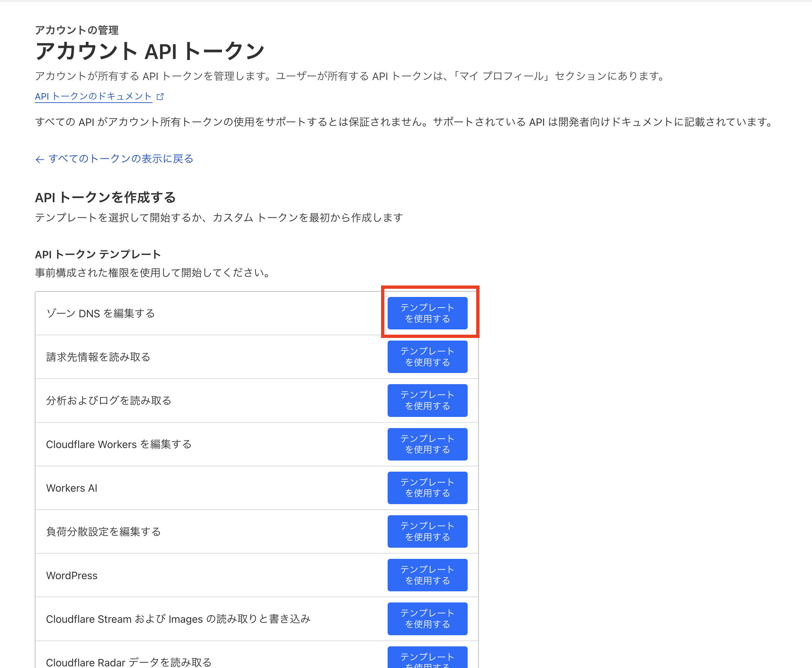Viewport: 812px width, 668px height.
Task: Use template for Cloudflare Stream および Images
Action: tap(427, 619)
